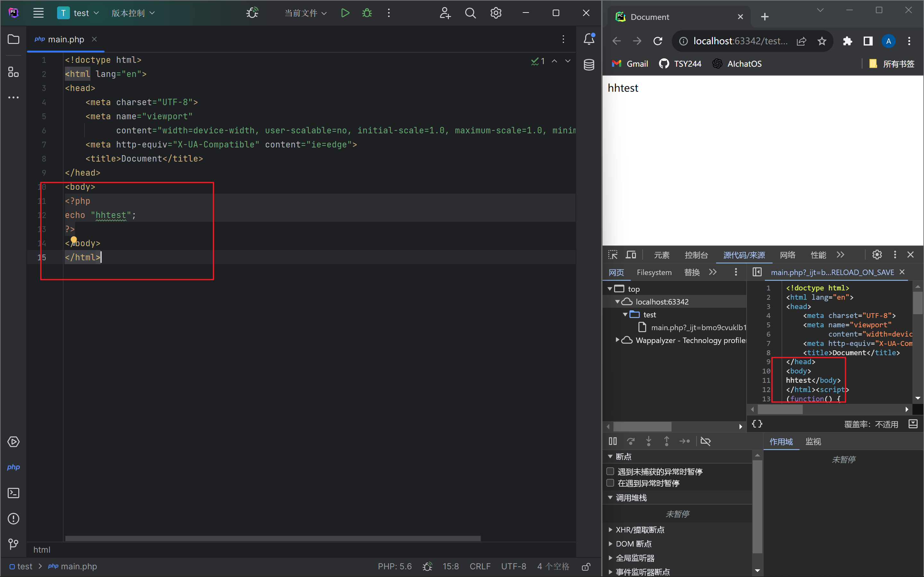
Task: Toggle device toolbar icon in DevTools
Action: [631, 255]
